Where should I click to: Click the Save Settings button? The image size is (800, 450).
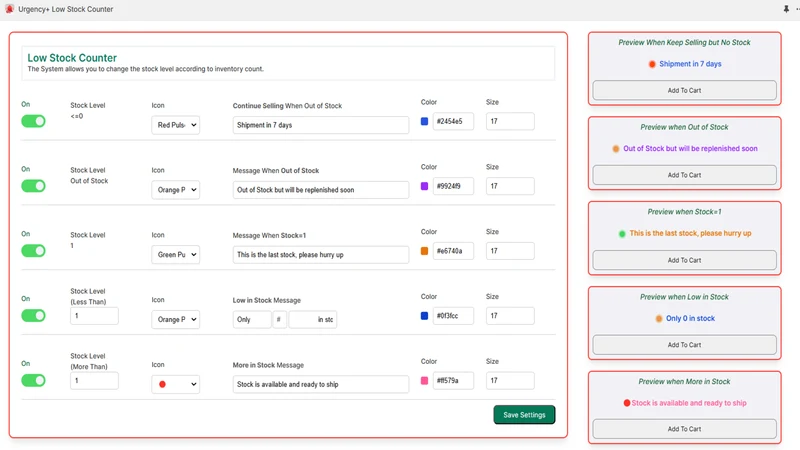[524, 415]
